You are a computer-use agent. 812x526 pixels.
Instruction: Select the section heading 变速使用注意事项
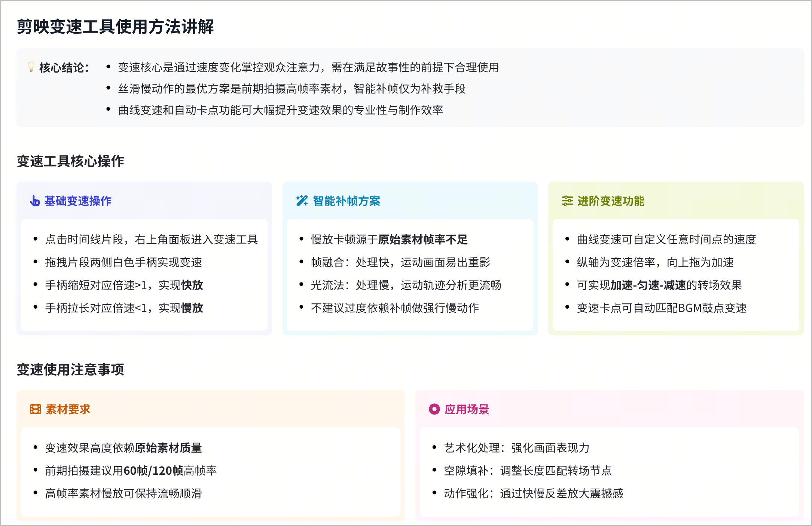point(70,370)
